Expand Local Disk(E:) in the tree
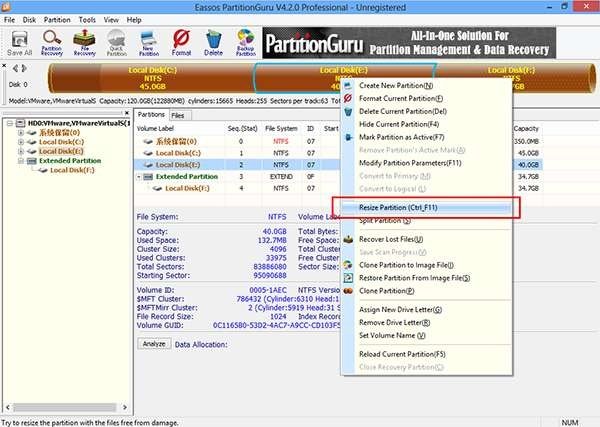The height and width of the screenshot is (427, 600). click(x=21, y=151)
